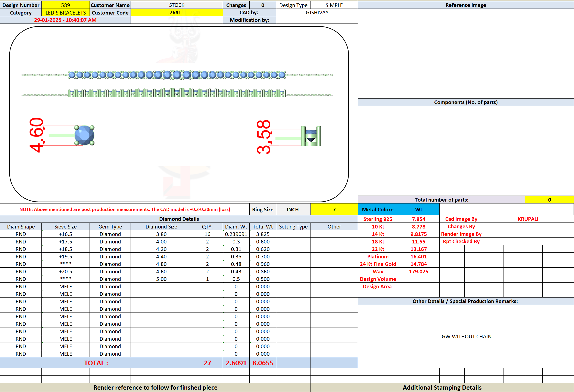Select the Customer Name cell STOCK

[x=177, y=5]
